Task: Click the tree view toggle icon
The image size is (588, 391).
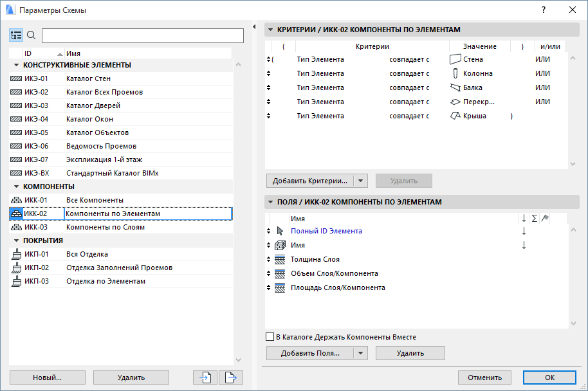Action: 16,35
